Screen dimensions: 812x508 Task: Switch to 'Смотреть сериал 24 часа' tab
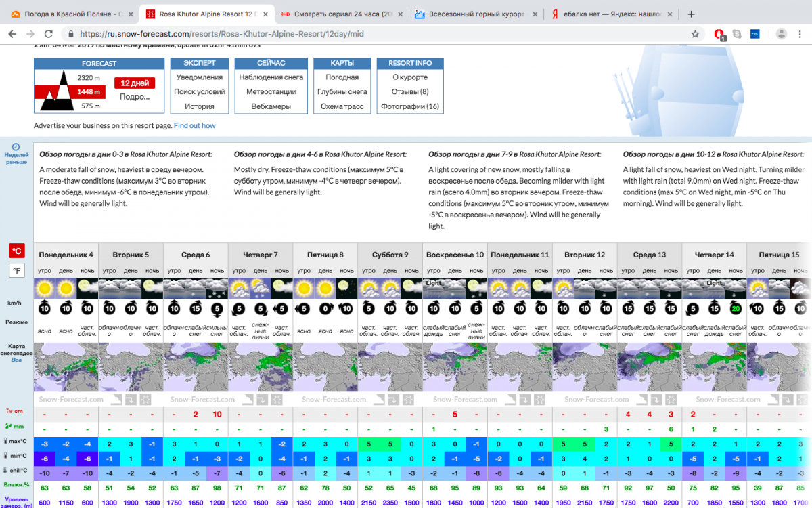(342, 14)
